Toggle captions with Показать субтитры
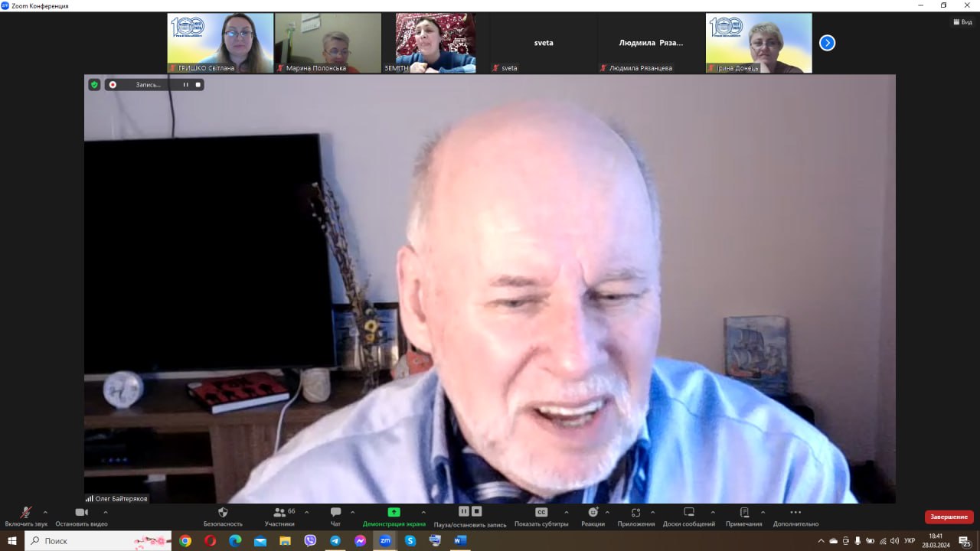Viewport: 980px width, 551px height. [x=541, y=513]
